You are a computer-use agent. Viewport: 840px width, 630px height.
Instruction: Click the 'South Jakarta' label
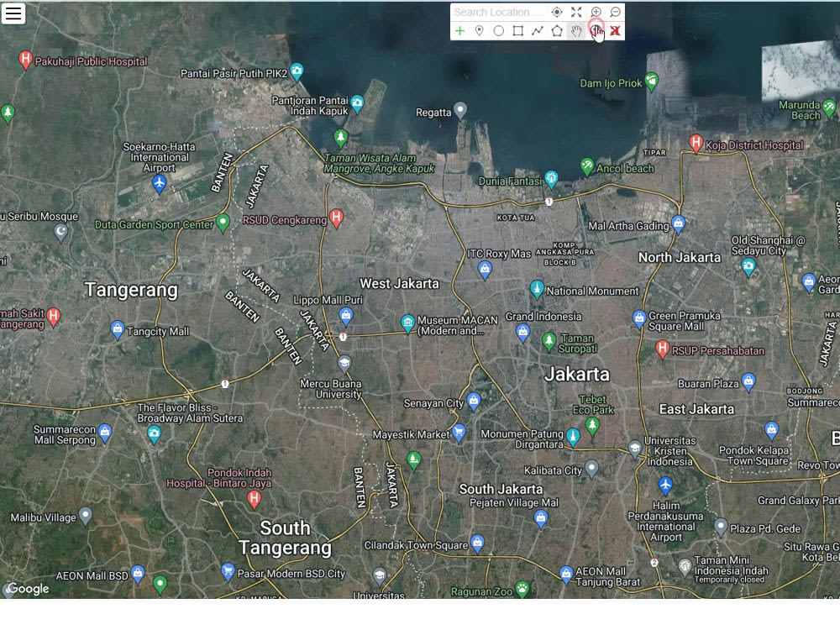coord(501,489)
